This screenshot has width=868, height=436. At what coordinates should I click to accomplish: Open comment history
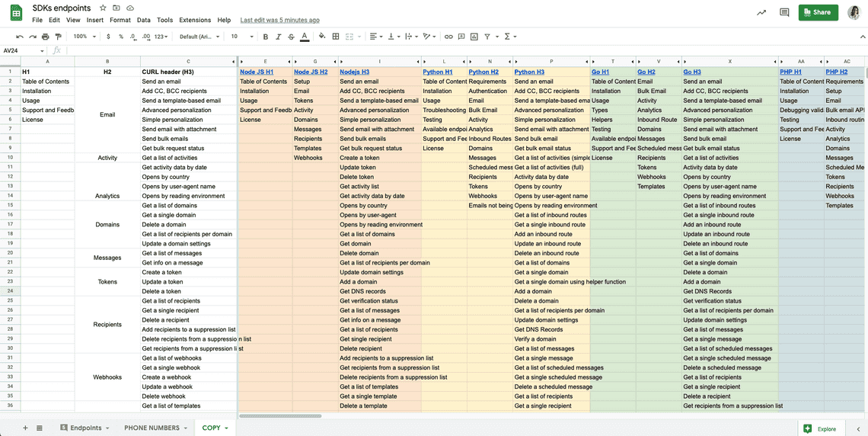pos(783,12)
